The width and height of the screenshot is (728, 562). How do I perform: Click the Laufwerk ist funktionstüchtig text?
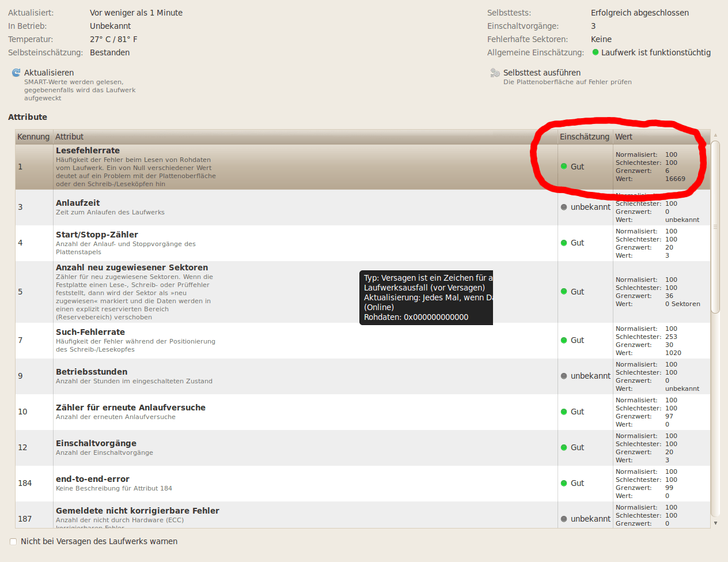[656, 52]
